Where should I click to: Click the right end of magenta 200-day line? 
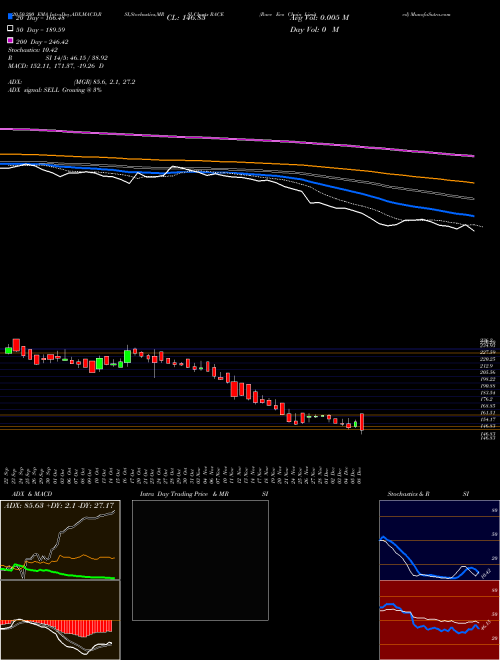(473, 156)
